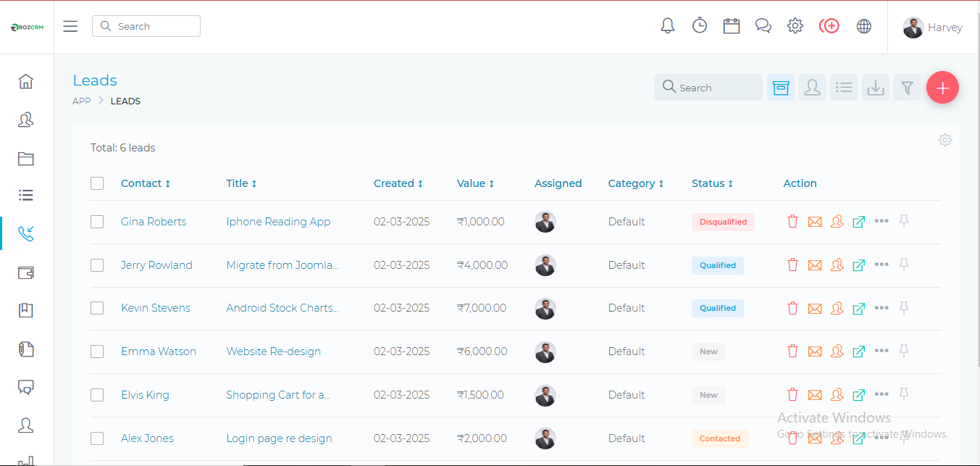Screen dimensions: 980x466
Task: Sort leads by Value column
Action: (x=475, y=183)
